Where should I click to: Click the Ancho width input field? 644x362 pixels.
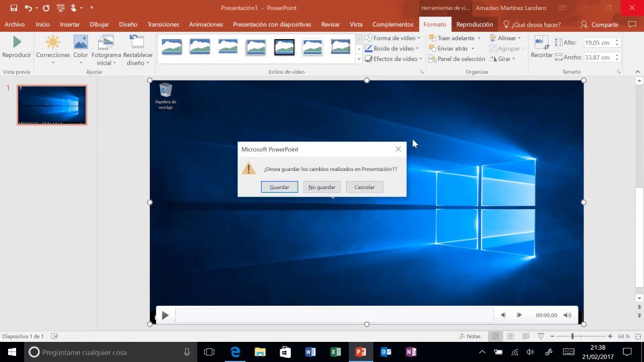599,57
